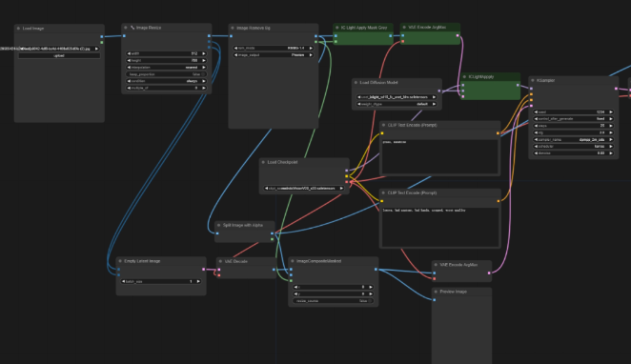Viewport: 631px width, 364px height.
Task: Open the sampler_name dropdown in KSampler
Action: click(x=573, y=140)
